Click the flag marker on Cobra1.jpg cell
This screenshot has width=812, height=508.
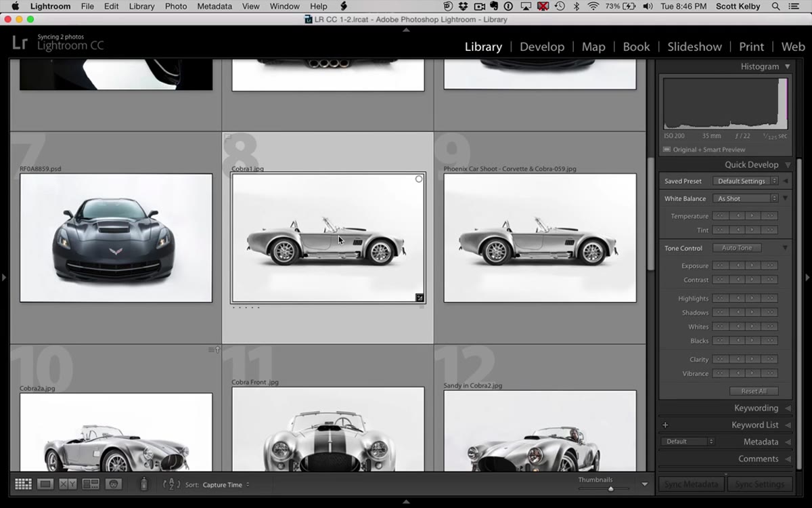228,137
